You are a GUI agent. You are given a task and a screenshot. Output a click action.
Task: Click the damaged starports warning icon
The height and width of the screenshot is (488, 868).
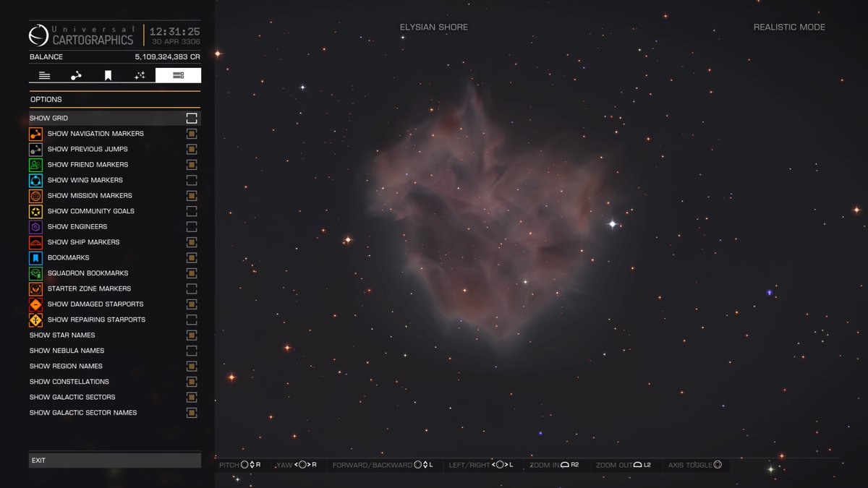35,304
